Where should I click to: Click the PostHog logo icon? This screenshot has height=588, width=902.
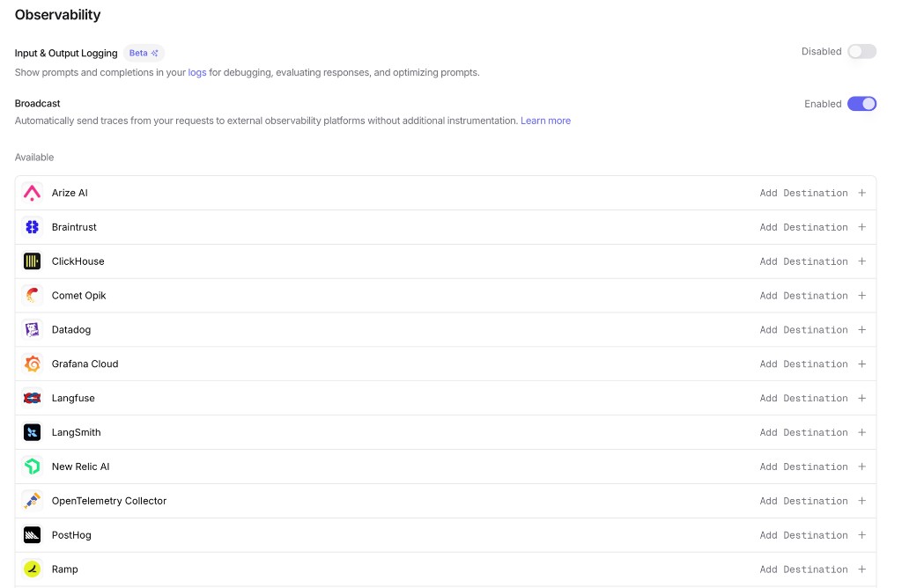coord(33,535)
